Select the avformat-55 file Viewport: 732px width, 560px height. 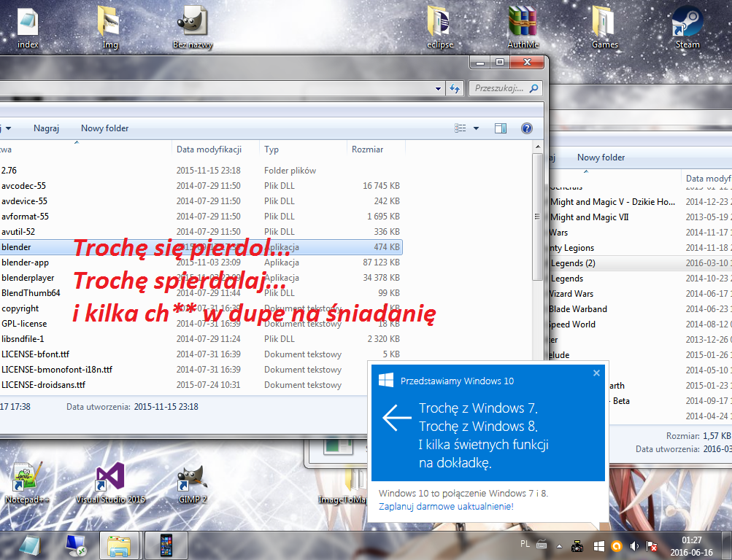[x=201, y=217]
